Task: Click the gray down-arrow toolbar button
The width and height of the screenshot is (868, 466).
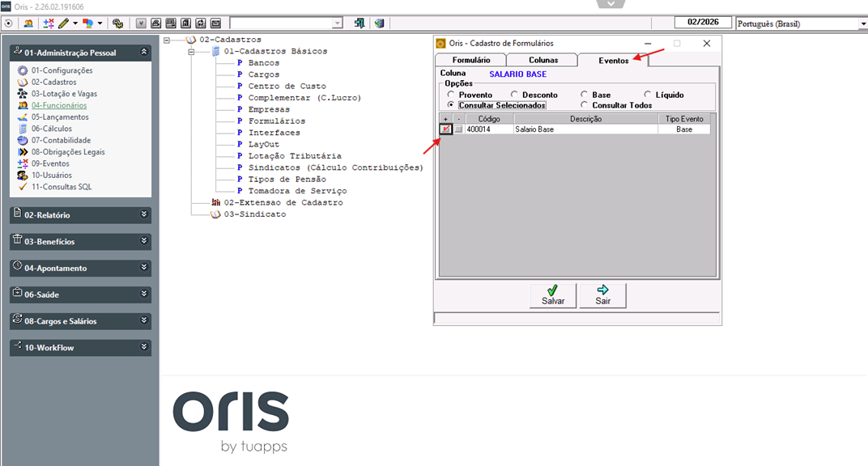Action: coord(141,23)
